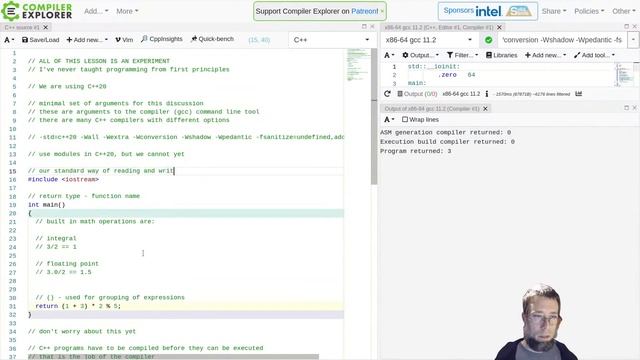
Task: Click the timing chart icon
Action: tap(578, 94)
